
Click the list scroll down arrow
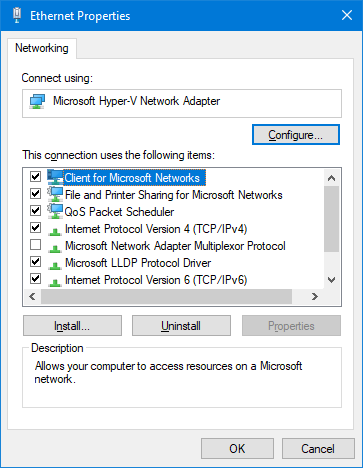click(331, 280)
